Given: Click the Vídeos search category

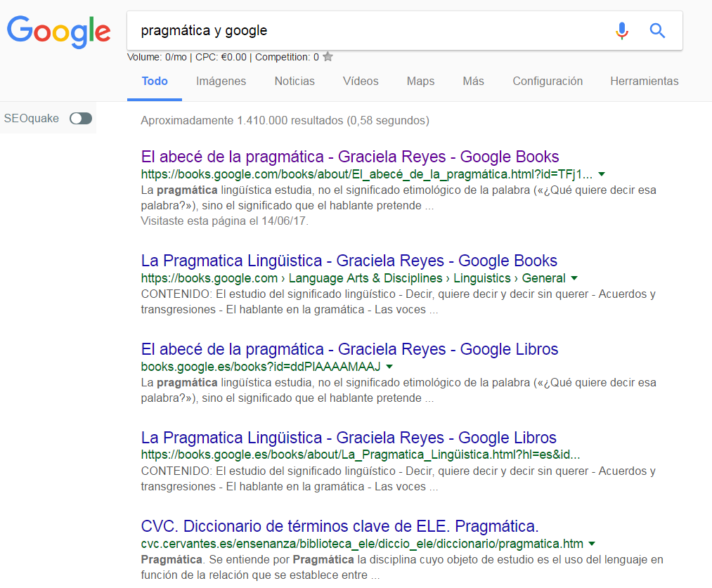Looking at the screenshot, I should (x=360, y=81).
